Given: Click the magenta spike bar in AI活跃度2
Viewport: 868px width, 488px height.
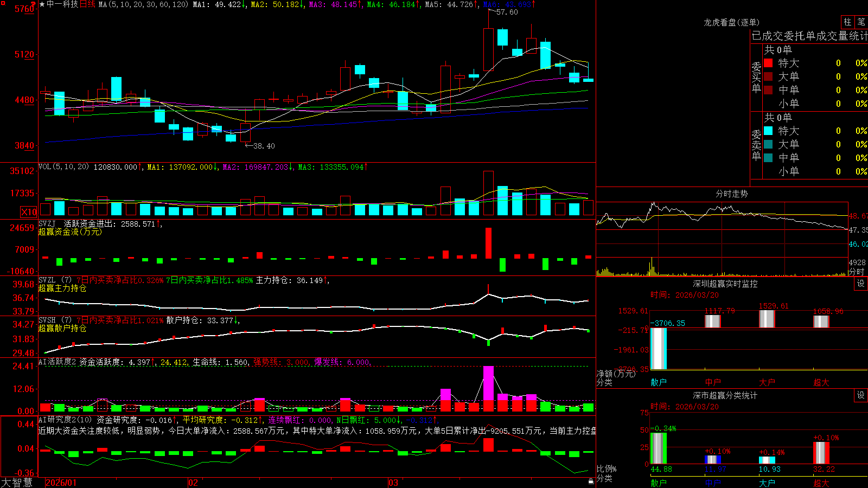Looking at the screenshot, I should (488, 383).
